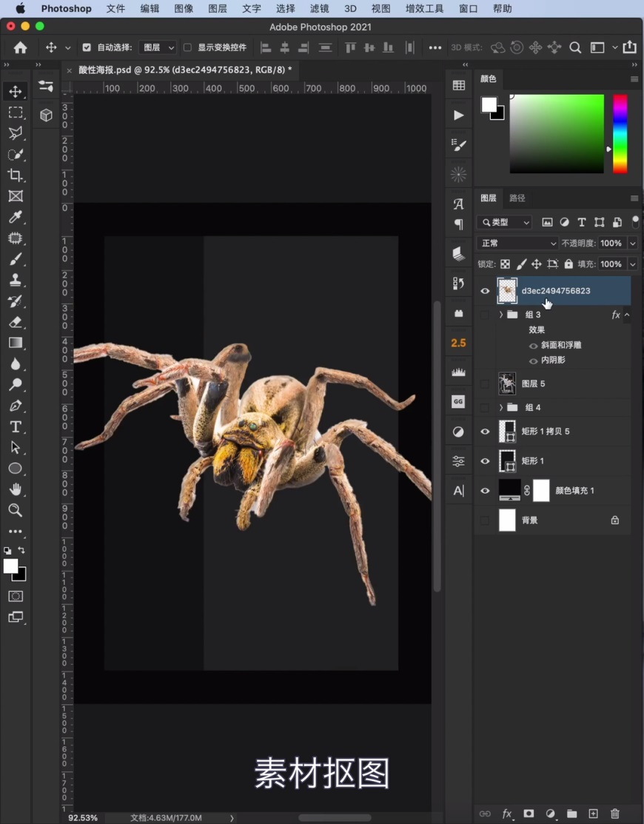The width and height of the screenshot is (644, 824).
Task: Click the Home button in options bar
Action: click(21, 48)
